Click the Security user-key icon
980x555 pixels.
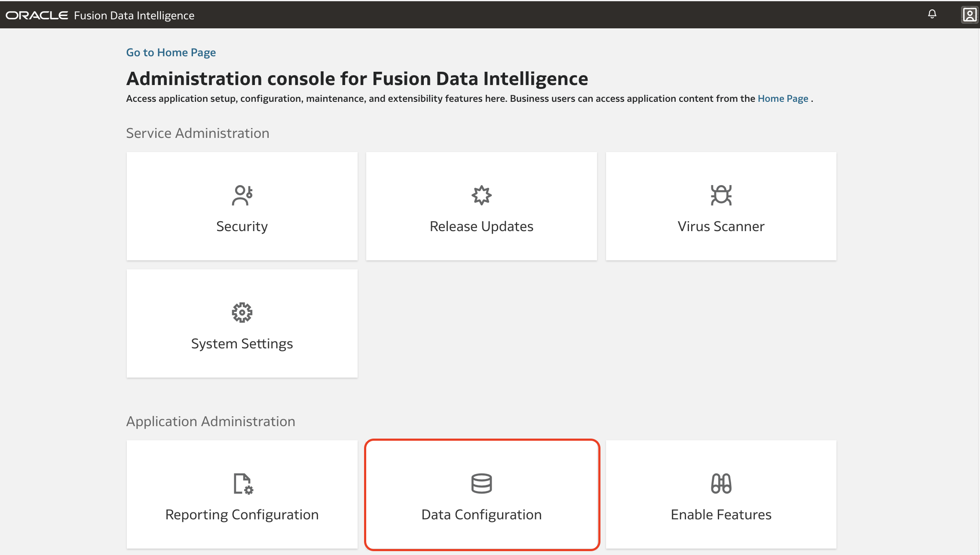tap(242, 195)
